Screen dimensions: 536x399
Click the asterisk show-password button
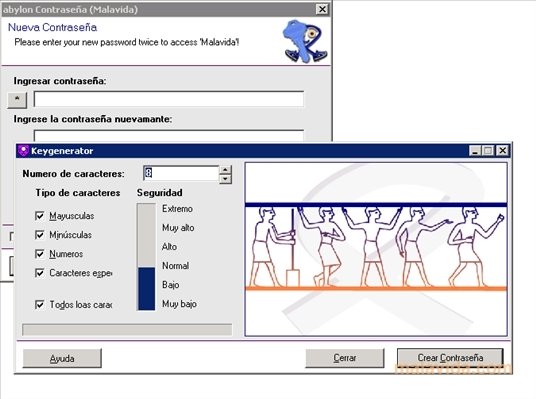17,100
